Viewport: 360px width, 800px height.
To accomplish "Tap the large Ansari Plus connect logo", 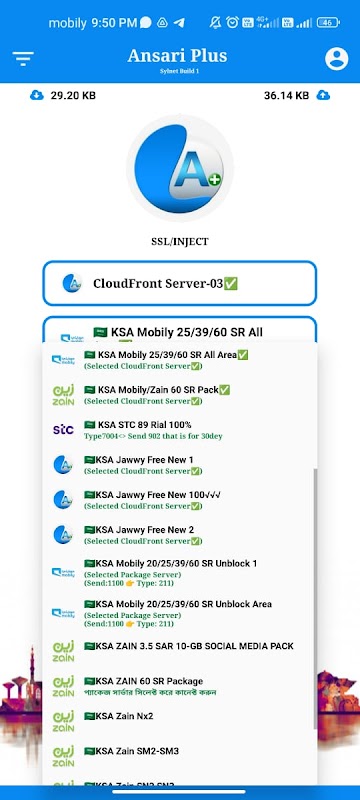I will pos(179,168).
